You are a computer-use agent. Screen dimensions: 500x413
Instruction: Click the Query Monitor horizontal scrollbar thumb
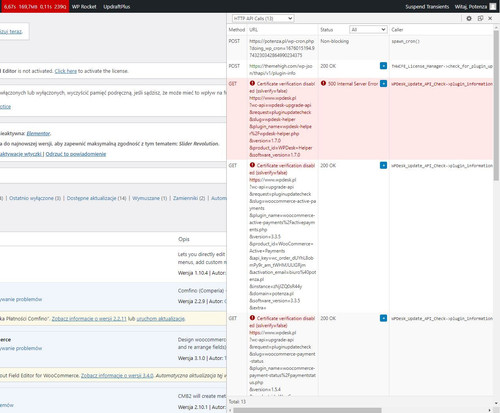(307, 410)
